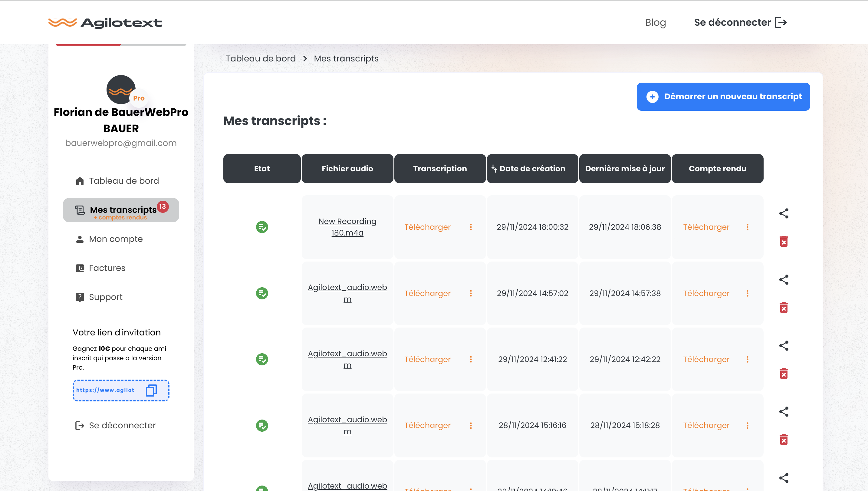Click sort arrow in Date de création header
Image resolution: width=868 pixels, height=491 pixels.
tap(494, 168)
